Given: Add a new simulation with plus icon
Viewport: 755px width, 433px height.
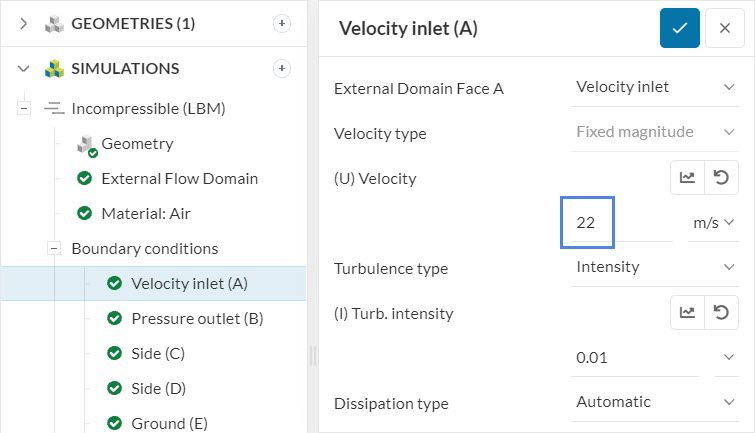Looking at the screenshot, I should click(x=282, y=68).
